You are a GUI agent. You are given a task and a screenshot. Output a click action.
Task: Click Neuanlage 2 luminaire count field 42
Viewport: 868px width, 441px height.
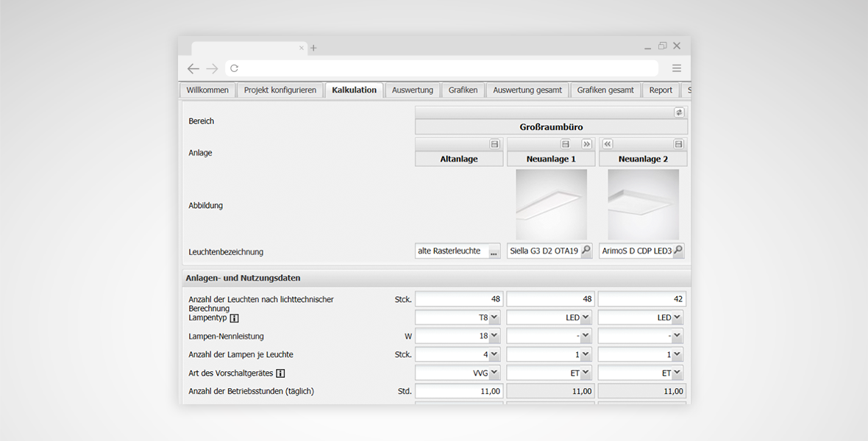pyautogui.click(x=642, y=299)
